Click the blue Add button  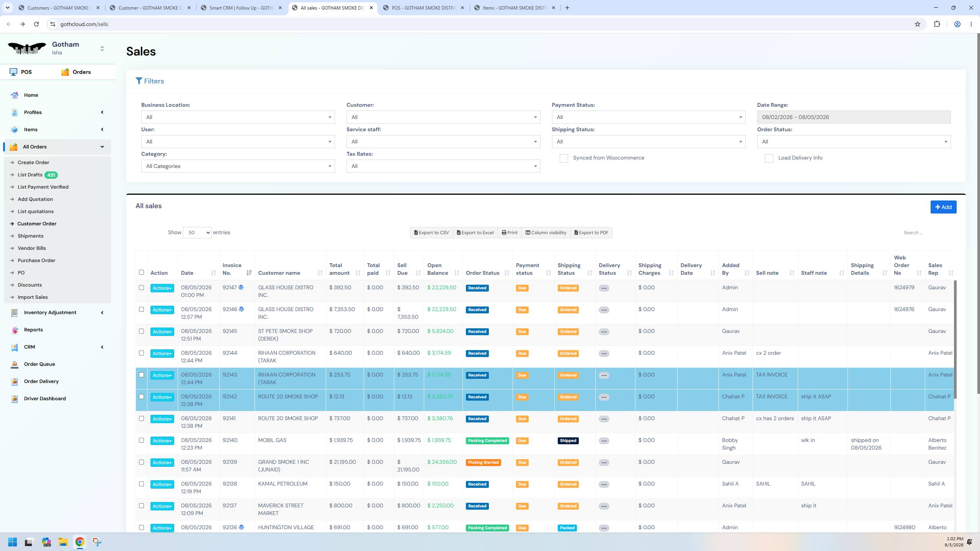pyautogui.click(x=943, y=207)
